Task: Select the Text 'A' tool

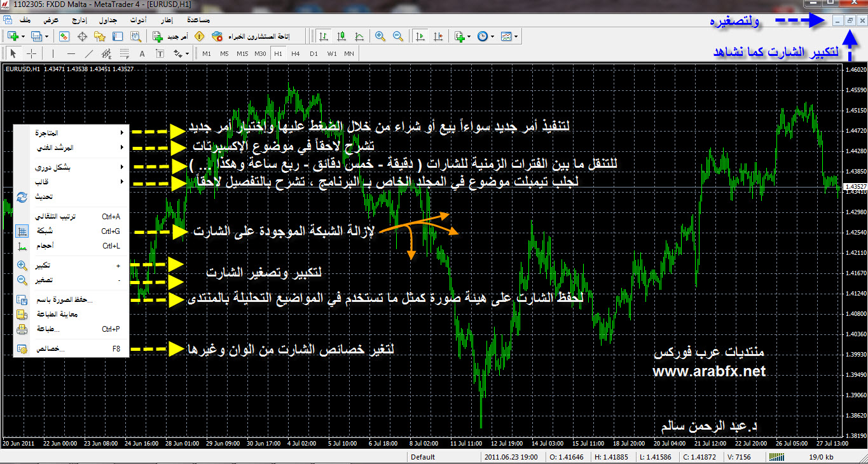Action: 142,53
